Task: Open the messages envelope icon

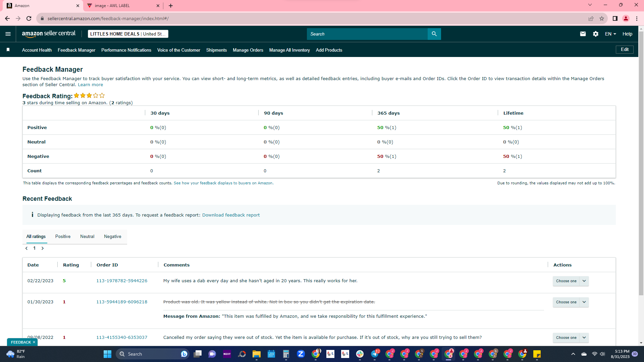Action: [583, 34]
